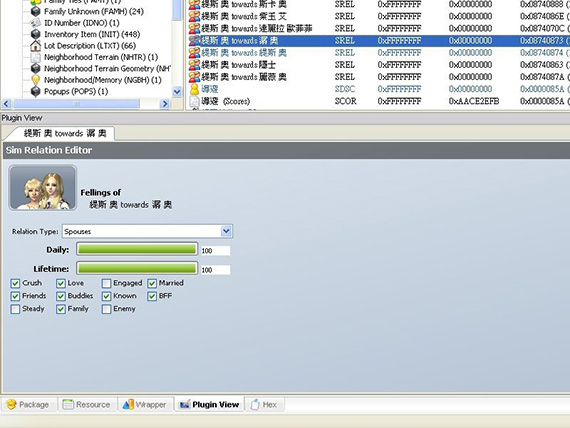Uncheck the Friends checkbox
Viewport: 570px width, 428px height.
[x=15, y=296]
